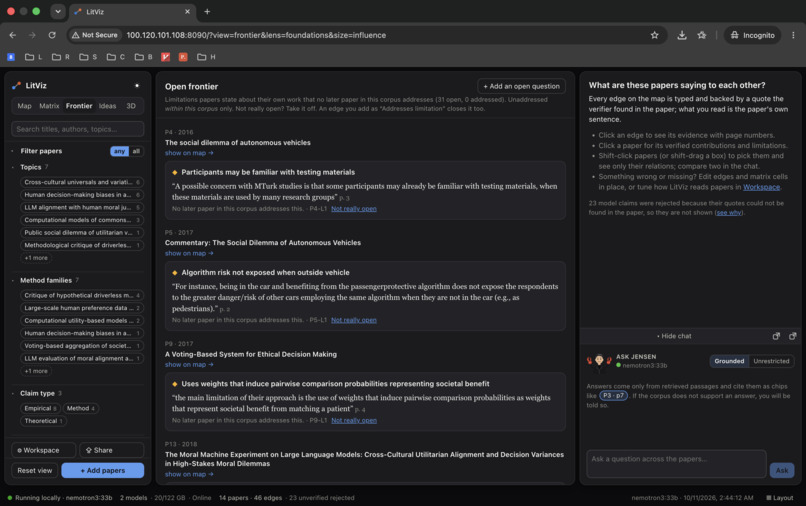This screenshot has width=806, height=506.
Task: Click the blue first bookmark icon
Action: [11, 57]
